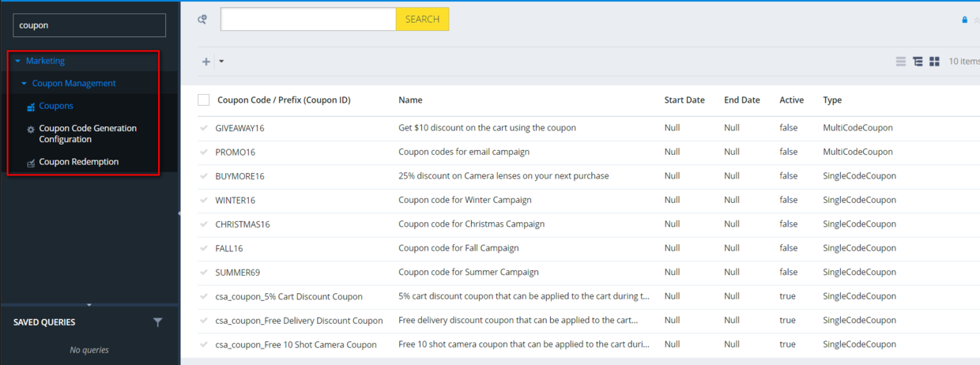The width and height of the screenshot is (980, 365).
Task: Select the GIVEAWAY16 row checkmark
Action: pos(204,128)
